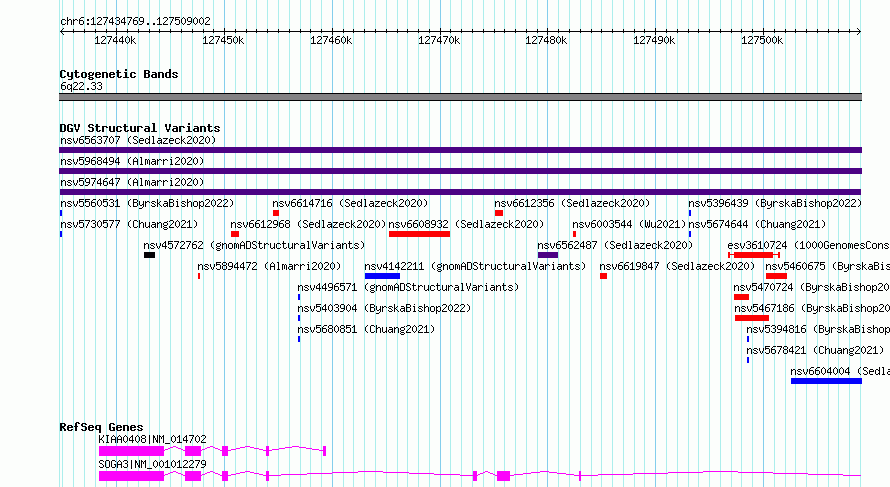The height and width of the screenshot is (487, 890).
Task: Open the nsv5680851 (Chuang2021) label
Action: pos(366,329)
